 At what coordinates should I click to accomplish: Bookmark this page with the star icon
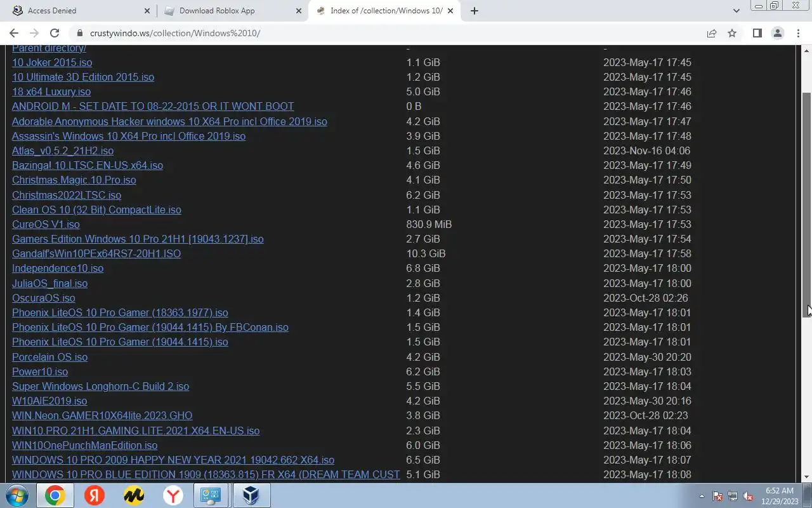732,33
